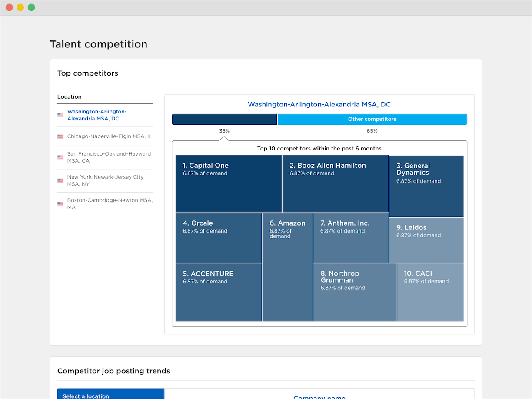Click US flag icon beside New York-Newark-Jersey City
The width and height of the screenshot is (532, 399).
pos(60,180)
